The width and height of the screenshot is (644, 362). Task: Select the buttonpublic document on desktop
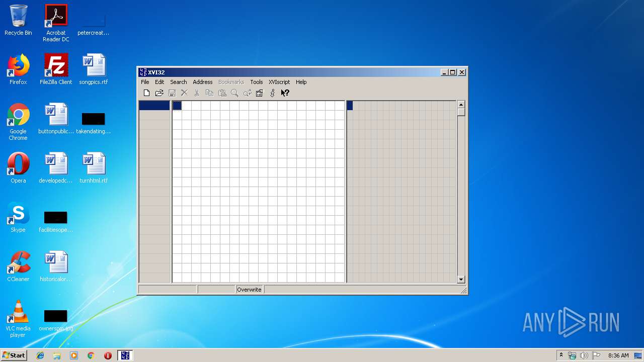coord(56,119)
